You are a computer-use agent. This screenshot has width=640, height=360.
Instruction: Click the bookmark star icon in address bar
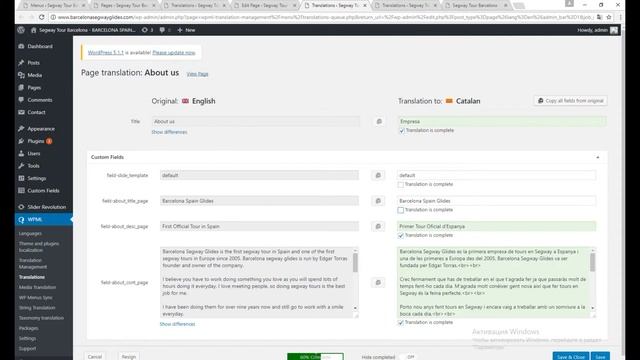tap(609, 17)
